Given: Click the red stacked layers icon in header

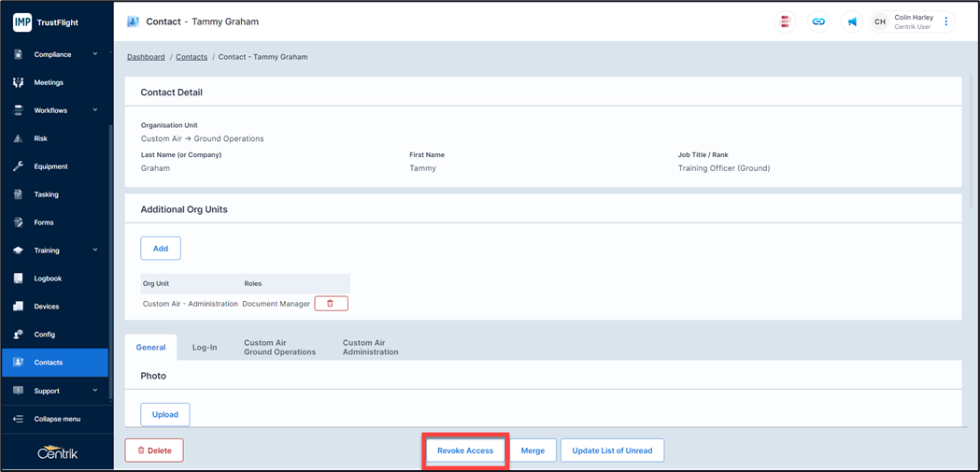Looking at the screenshot, I should point(786,21).
